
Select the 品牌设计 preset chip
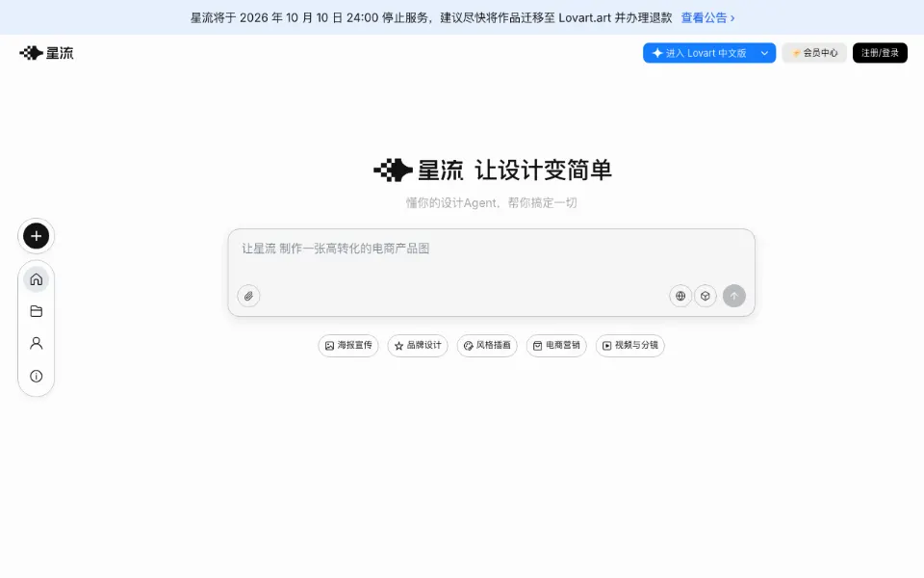coord(418,346)
